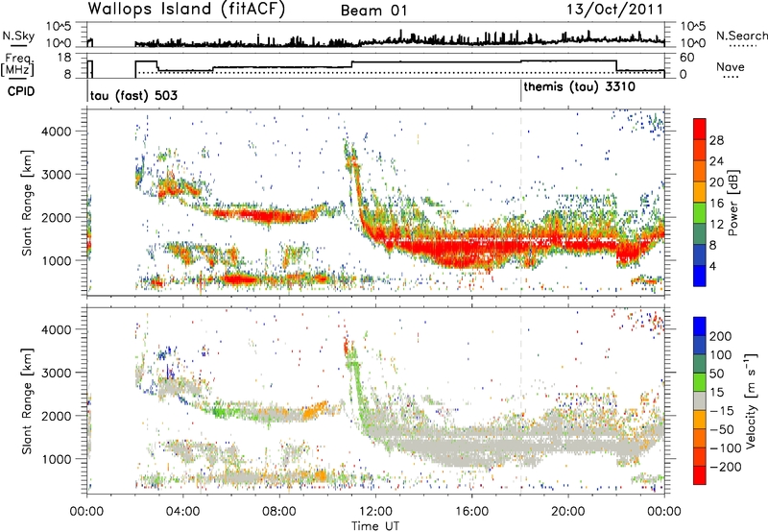
Task: Pick the gray Velocity segment between 15 and -15
Action: 700,400
